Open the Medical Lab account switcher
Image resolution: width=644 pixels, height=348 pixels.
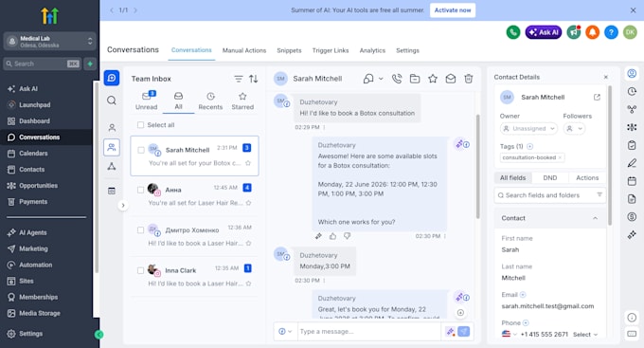49,42
